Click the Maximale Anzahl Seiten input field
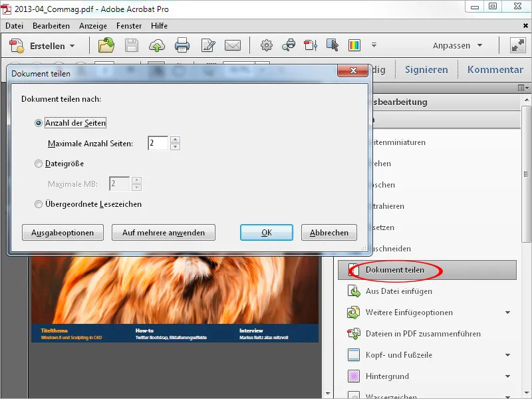The width and height of the screenshot is (532, 399). click(158, 143)
